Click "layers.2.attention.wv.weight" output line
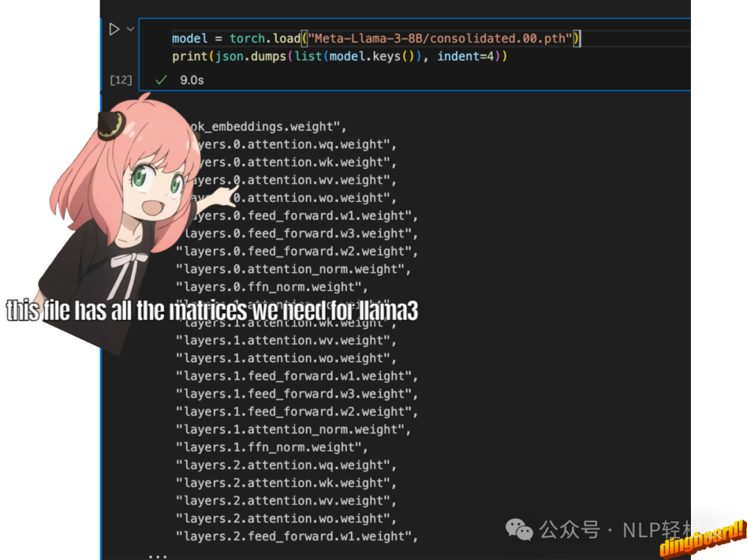Viewport: 747px width, 560px height. click(286, 501)
